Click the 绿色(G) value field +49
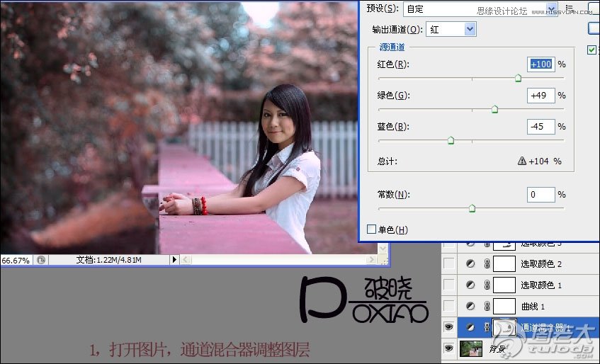 point(540,95)
